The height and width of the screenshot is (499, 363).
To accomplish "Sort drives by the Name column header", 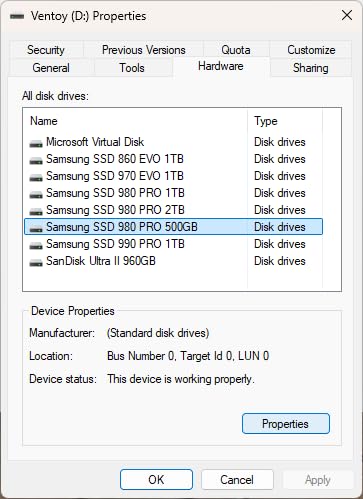I will coord(135,121).
